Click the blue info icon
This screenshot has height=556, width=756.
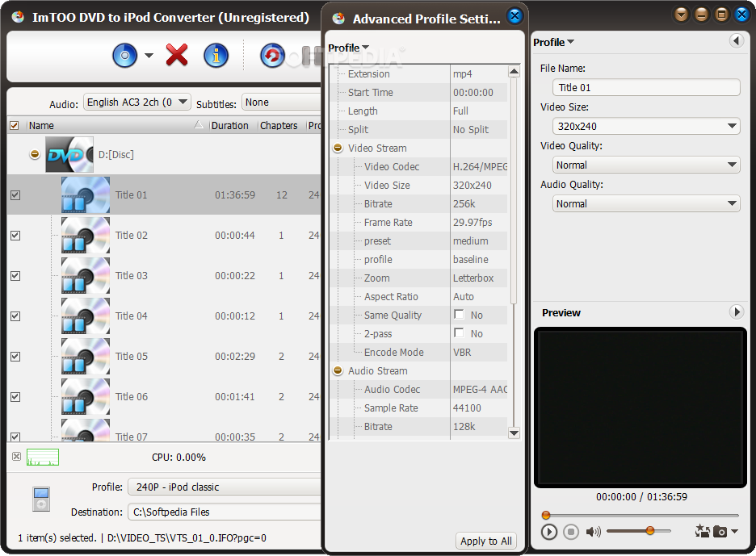(216, 56)
